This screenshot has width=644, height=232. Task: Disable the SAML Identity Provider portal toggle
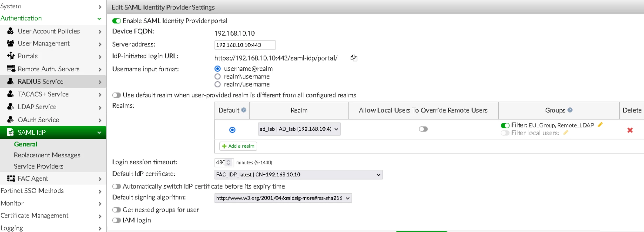117,21
